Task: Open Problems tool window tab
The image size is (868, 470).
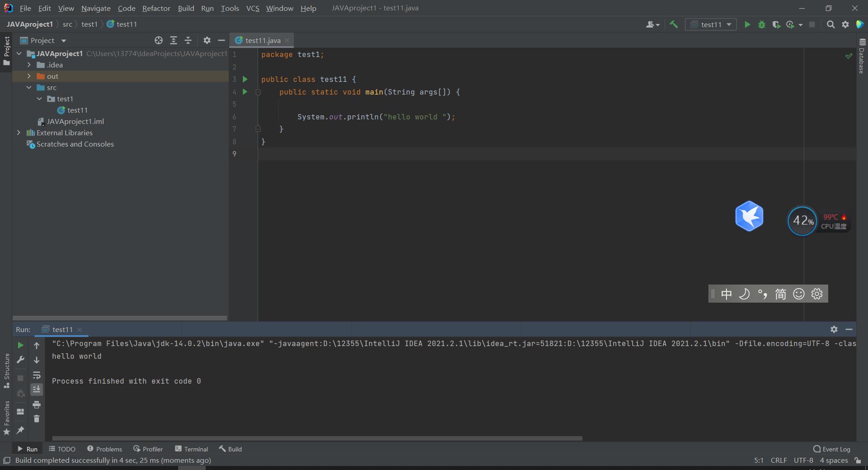Action: click(104, 449)
